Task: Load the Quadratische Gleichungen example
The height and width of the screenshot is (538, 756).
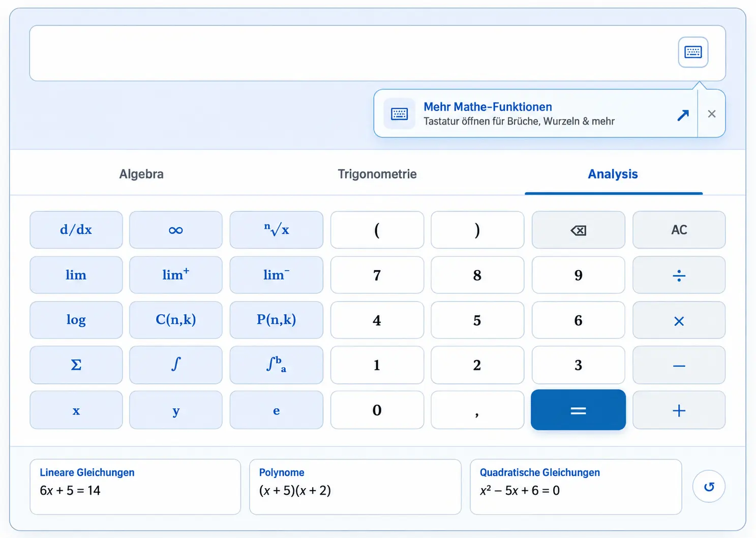Action: click(576, 487)
